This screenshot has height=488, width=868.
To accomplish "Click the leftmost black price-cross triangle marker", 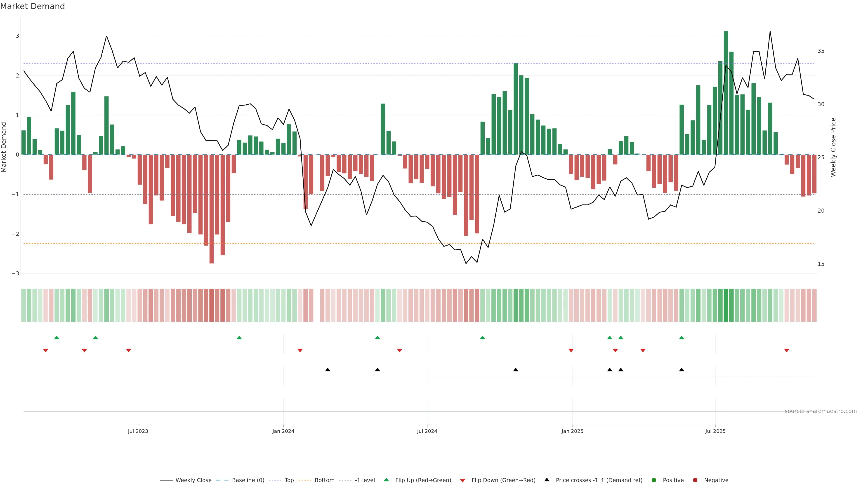I will (x=328, y=370).
